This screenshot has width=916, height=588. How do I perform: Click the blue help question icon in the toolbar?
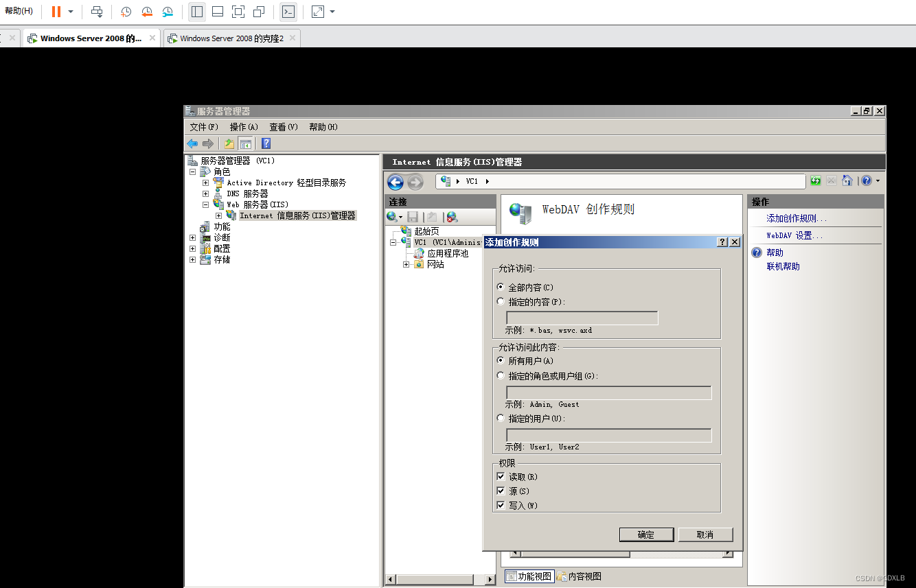[x=266, y=143]
